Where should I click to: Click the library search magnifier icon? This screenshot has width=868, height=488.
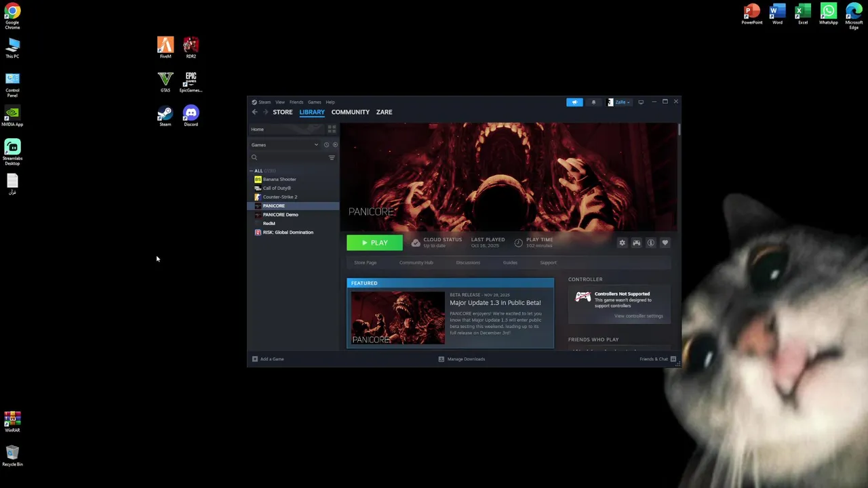pos(254,157)
